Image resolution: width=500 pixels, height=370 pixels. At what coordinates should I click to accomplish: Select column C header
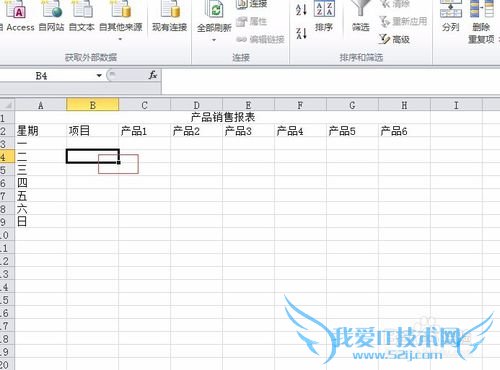(144, 105)
